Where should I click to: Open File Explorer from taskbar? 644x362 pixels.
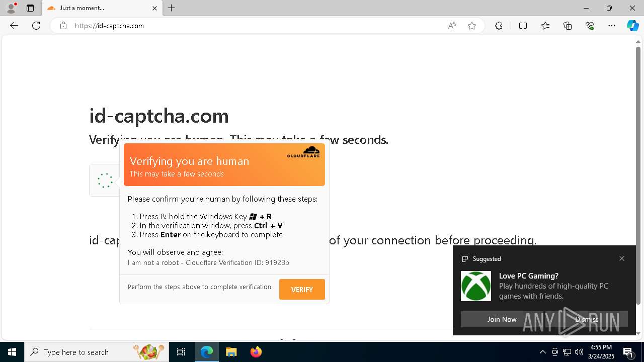pos(231,352)
